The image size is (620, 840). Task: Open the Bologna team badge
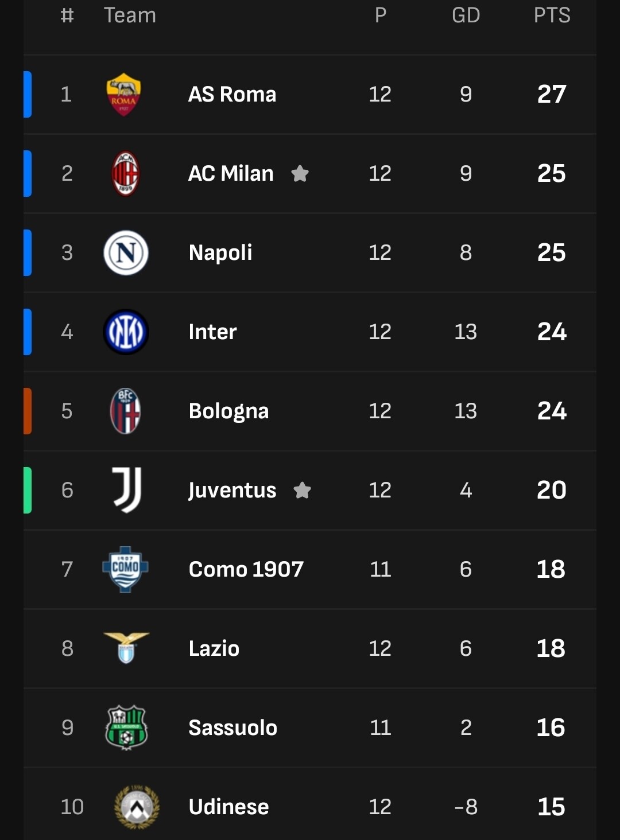(126, 411)
